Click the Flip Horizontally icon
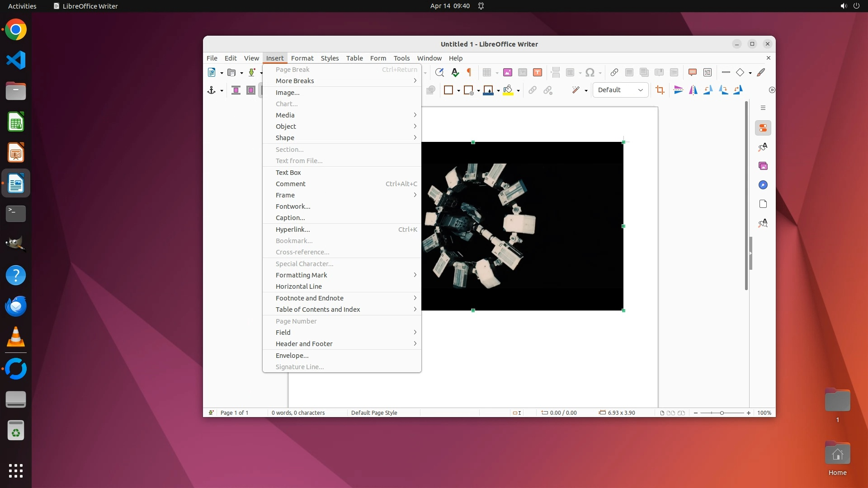The width and height of the screenshot is (868, 488). (x=693, y=90)
